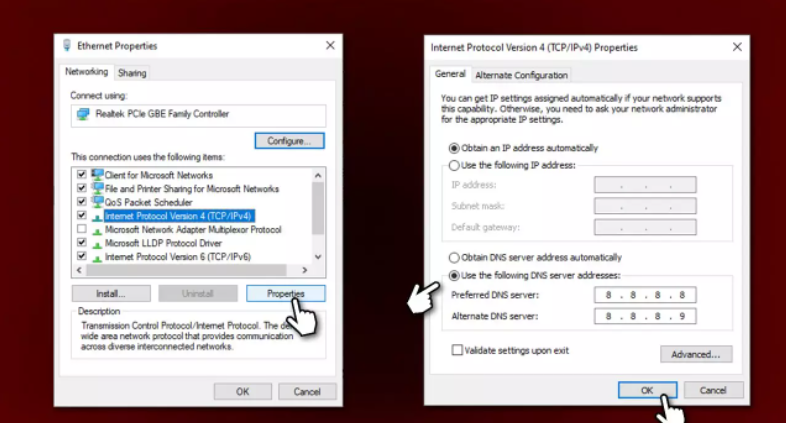
Task: Cancel the IPv4 Properties dialog
Action: (x=713, y=390)
